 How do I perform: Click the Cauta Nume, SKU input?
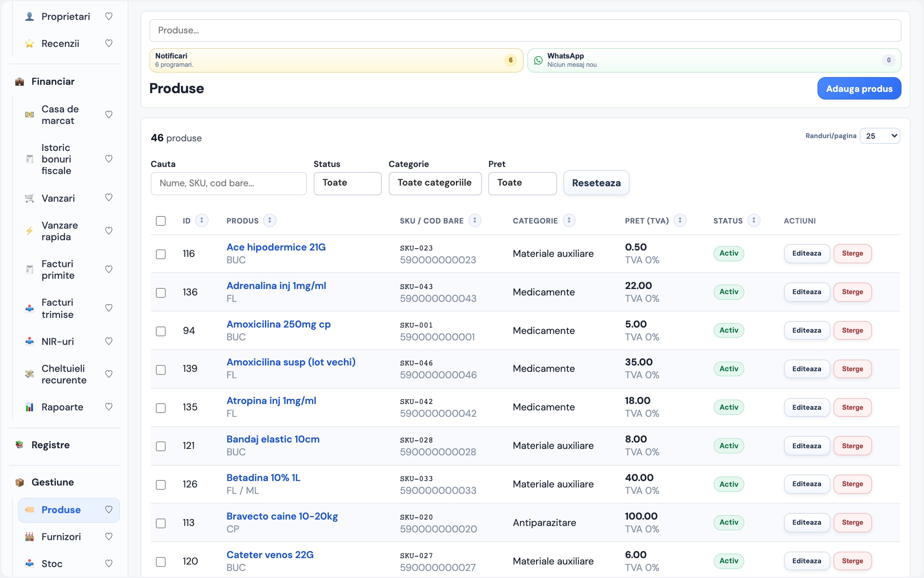(228, 183)
